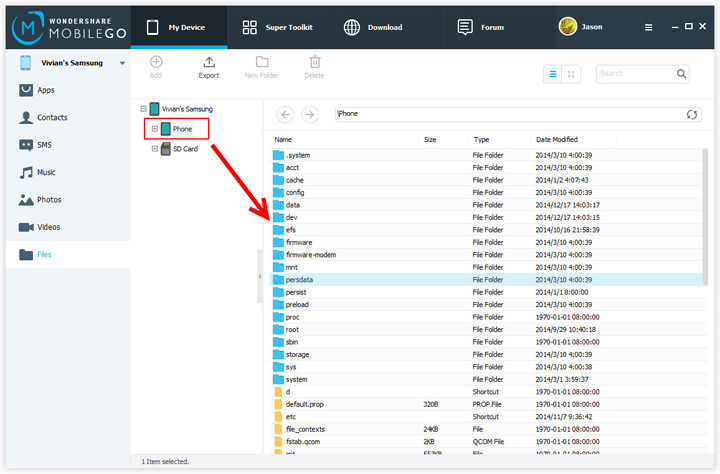Select the acct folder
The height and width of the screenshot is (474, 720).
click(486, 168)
